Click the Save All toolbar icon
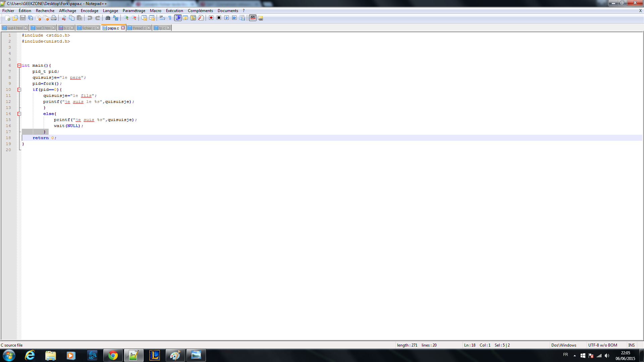Screen dimensions: 644x362 (x=31, y=18)
